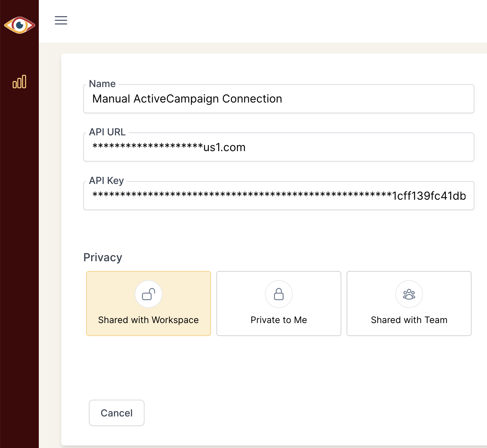Keep Shared with Workspace privacy selected
This screenshot has width=487, height=448.
point(148,303)
